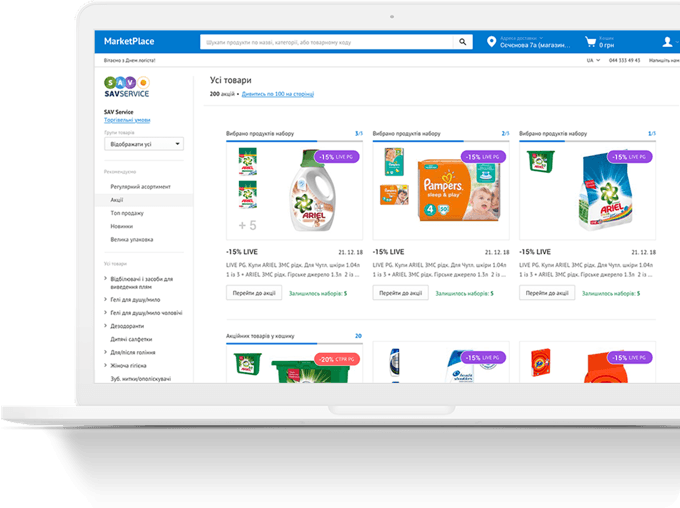Viewport: 680px width, 508px height.
Task: Open the delivery address location pin
Action: pyautogui.click(x=491, y=42)
